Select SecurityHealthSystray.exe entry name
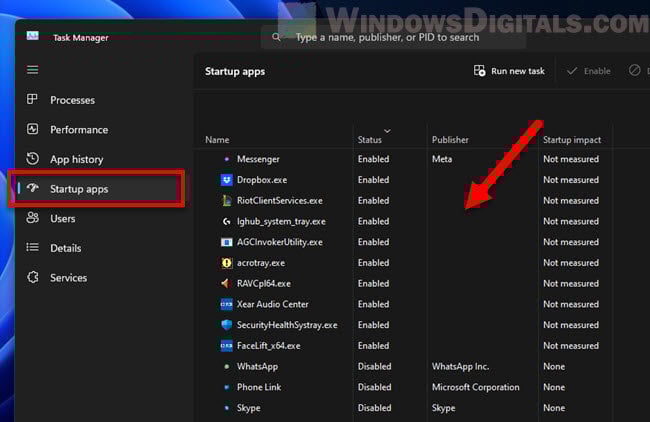 [x=287, y=325]
